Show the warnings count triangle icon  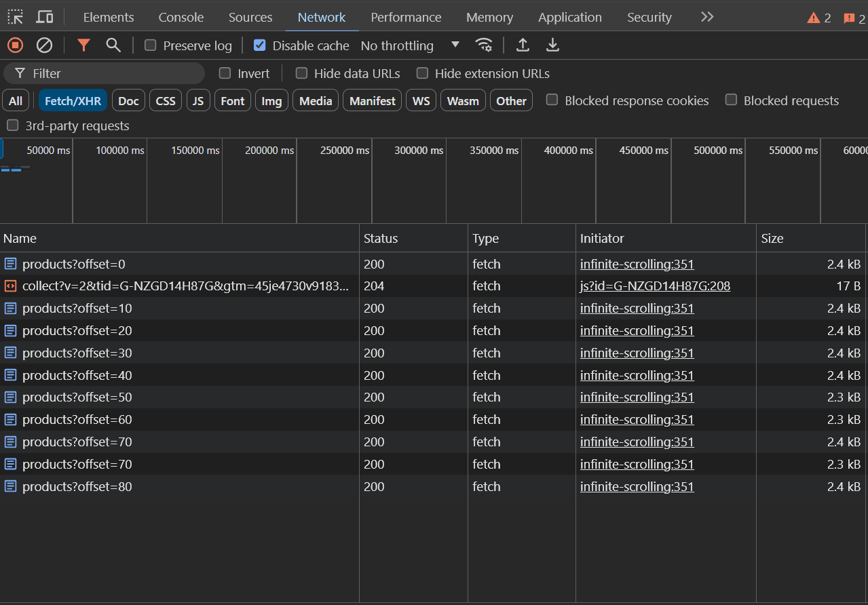(x=814, y=18)
